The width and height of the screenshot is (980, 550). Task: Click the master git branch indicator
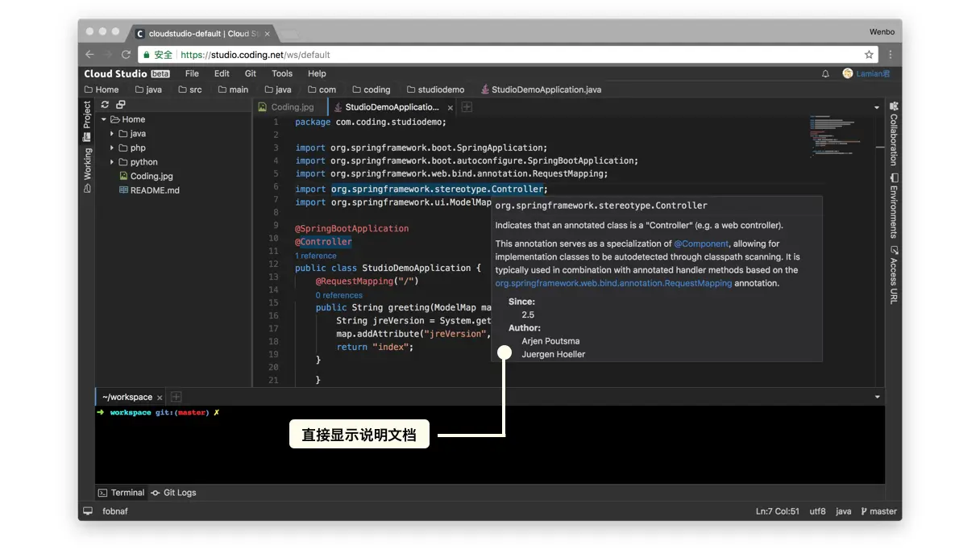[878, 511]
